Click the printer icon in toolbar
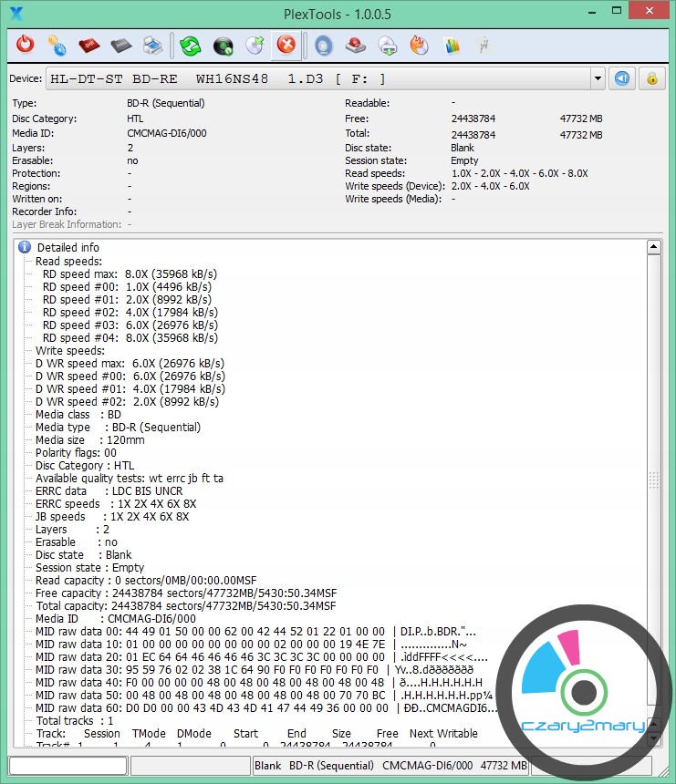This screenshot has width=676, height=784. (x=153, y=45)
